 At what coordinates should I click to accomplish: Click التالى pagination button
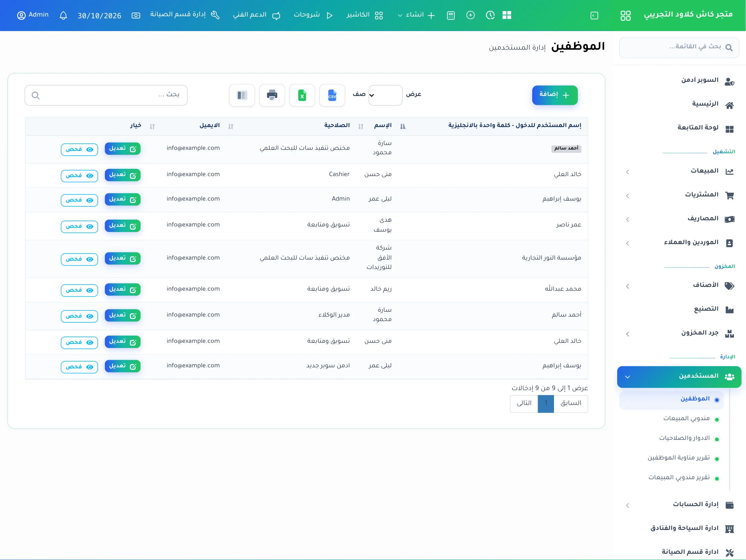point(524,404)
